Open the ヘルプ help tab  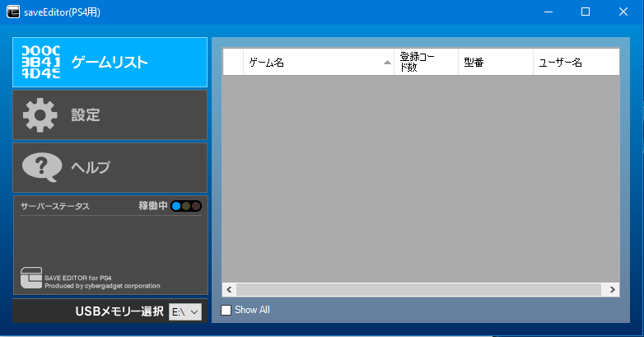click(x=110, y=168)
